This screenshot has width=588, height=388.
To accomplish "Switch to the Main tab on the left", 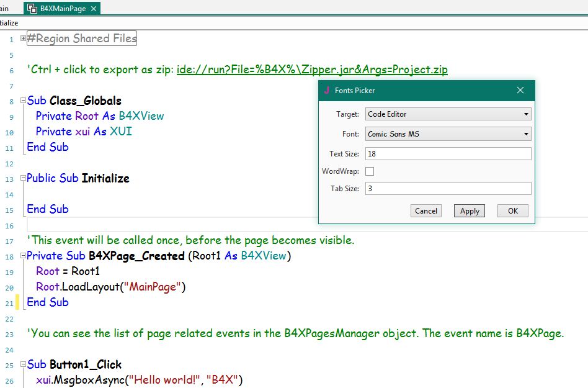I will (x=5, y=9).
